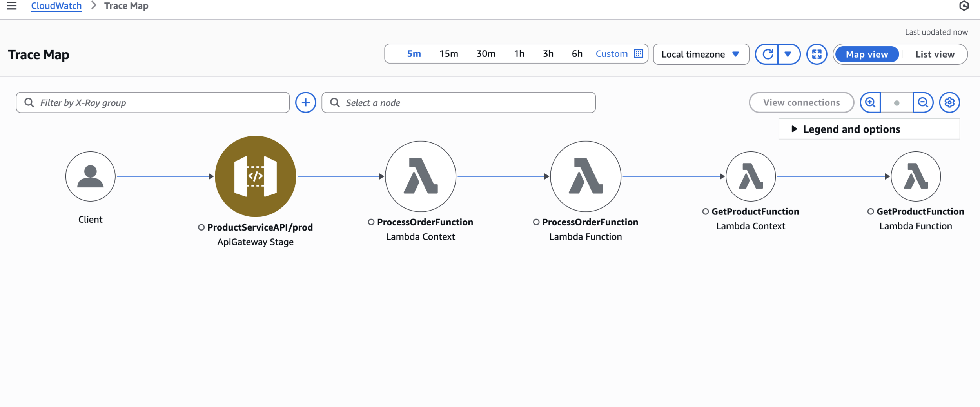Click the CloudWatch breadcrumb link
The width and height of the screenshot is (980, 407).
pyautogui.click(x=56, y=6)
